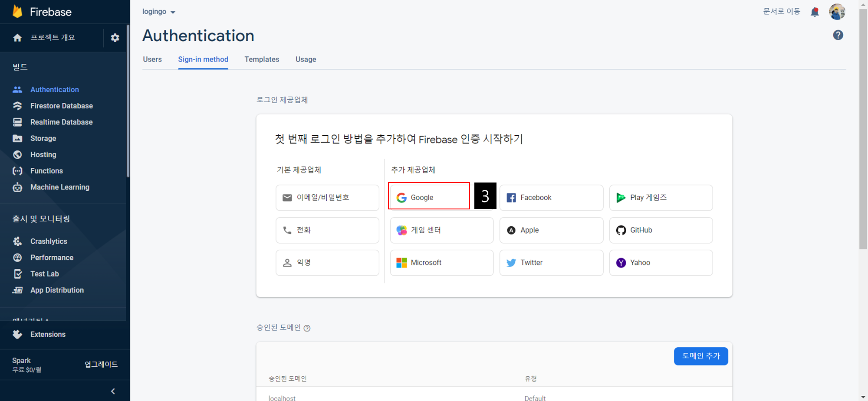This screenshot has height=401, width=868.
Task: Click the Storage folder icon
Action: tap(17, 138)
